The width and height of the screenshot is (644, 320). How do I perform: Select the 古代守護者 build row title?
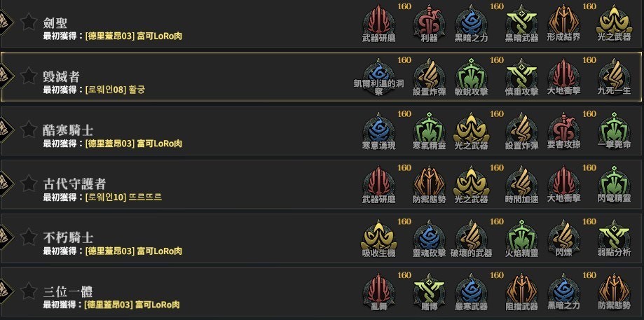coord(75,183)
